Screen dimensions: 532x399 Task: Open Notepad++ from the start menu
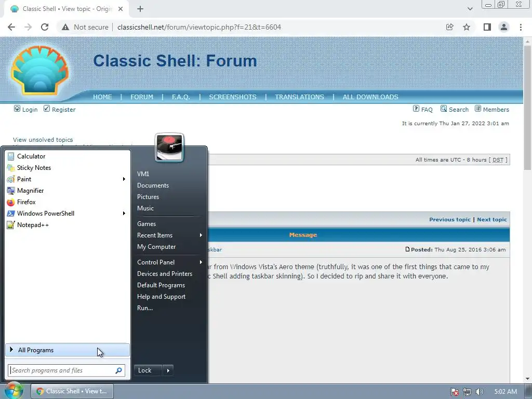(67, 225)
